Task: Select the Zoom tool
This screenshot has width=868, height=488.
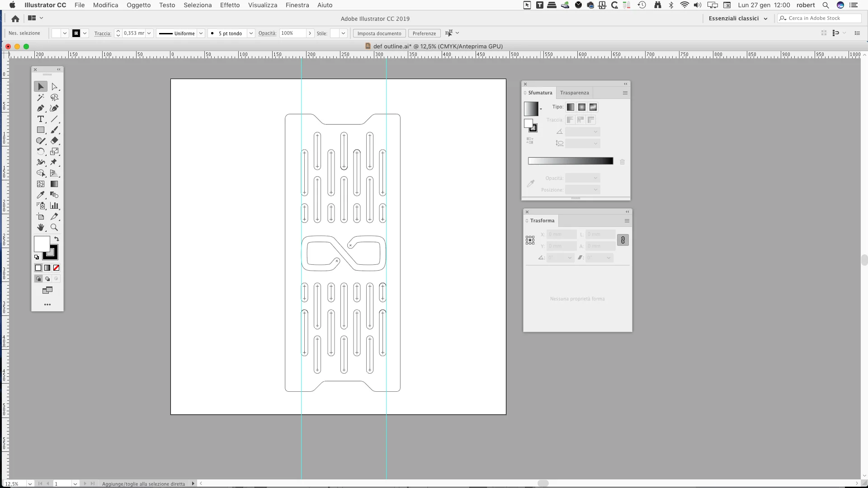Action: coord(54,227)
